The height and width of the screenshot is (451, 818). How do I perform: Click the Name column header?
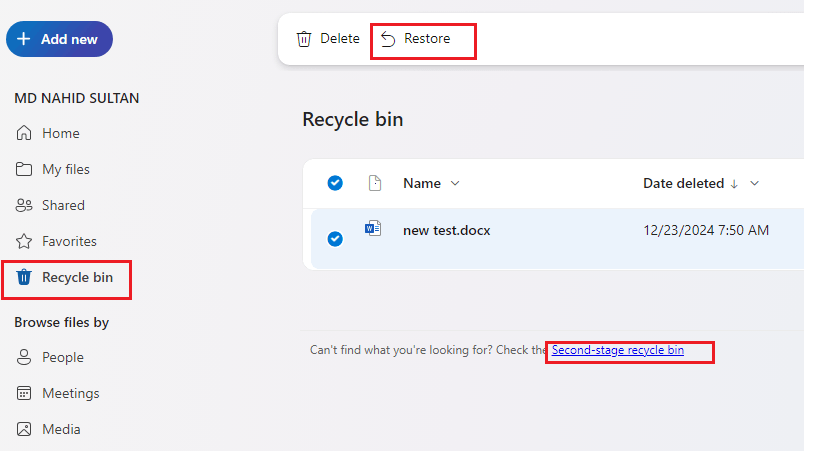tap(422, 184)
